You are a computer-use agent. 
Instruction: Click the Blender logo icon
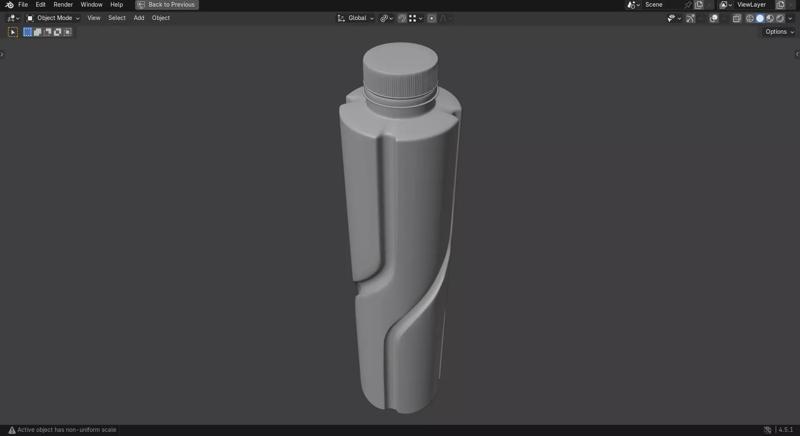click(9, 5)
